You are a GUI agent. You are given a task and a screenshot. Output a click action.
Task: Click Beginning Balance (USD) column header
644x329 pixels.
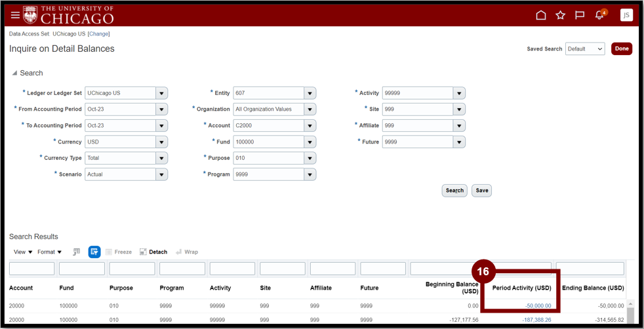pos(452,288)
